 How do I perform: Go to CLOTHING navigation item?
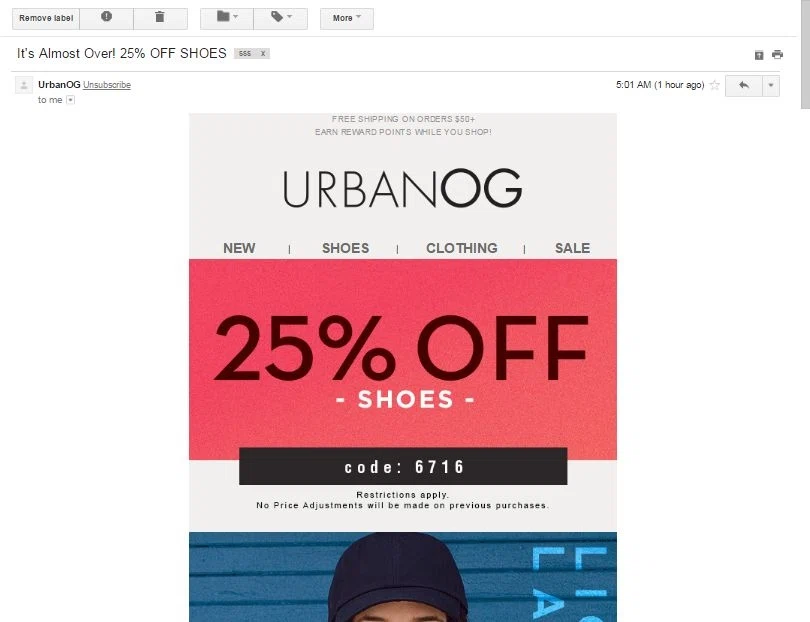click(x=462, y=248)
